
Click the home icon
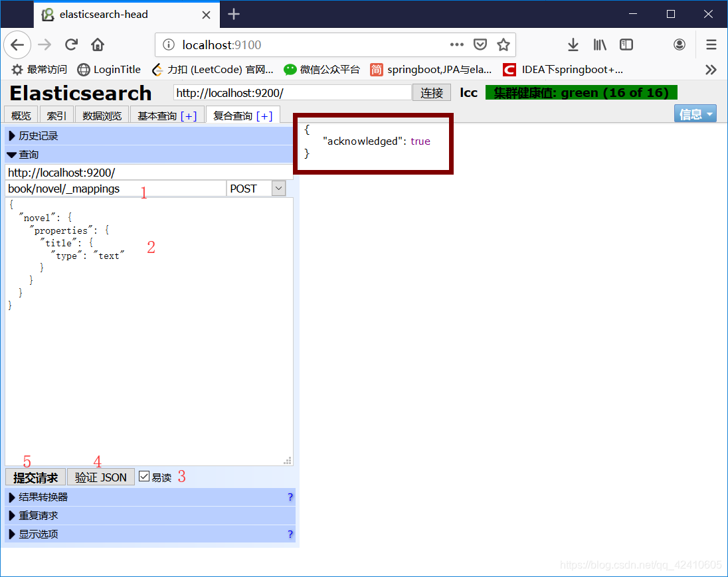click(x=98, y=44)
